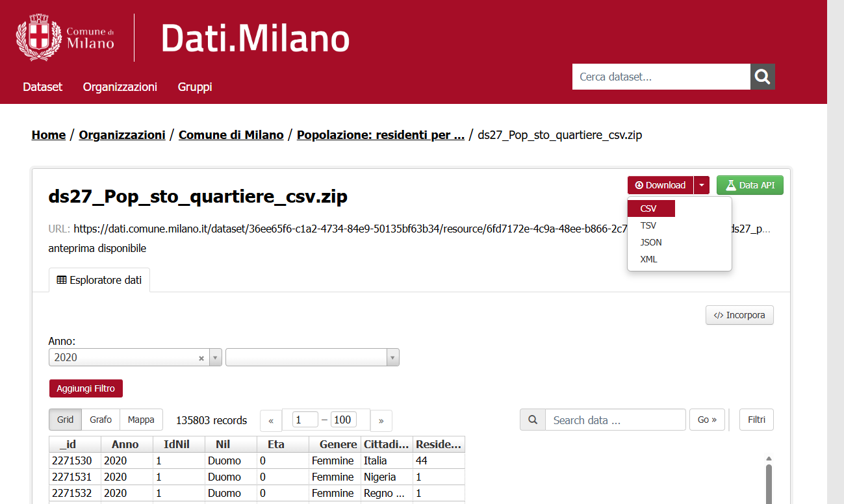The width and height of the screenshot is (844, 504).
Task: Select CSV from the download menu
Action: 650,208
